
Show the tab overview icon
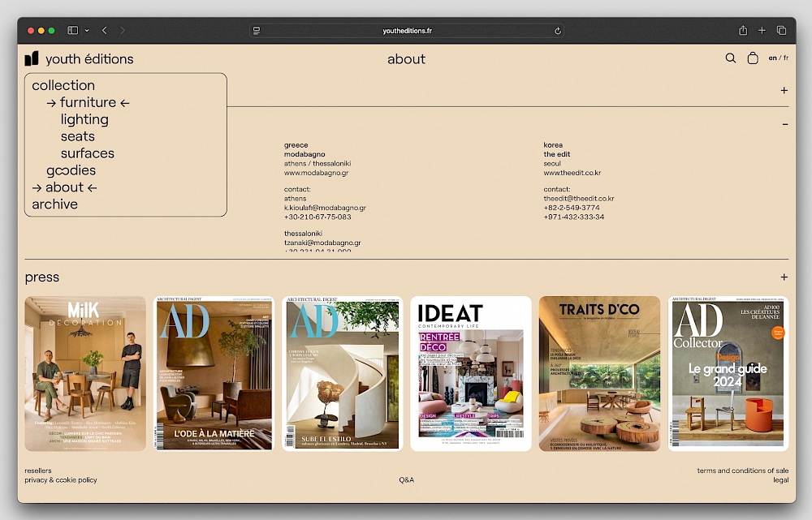[x=781, y=31]
